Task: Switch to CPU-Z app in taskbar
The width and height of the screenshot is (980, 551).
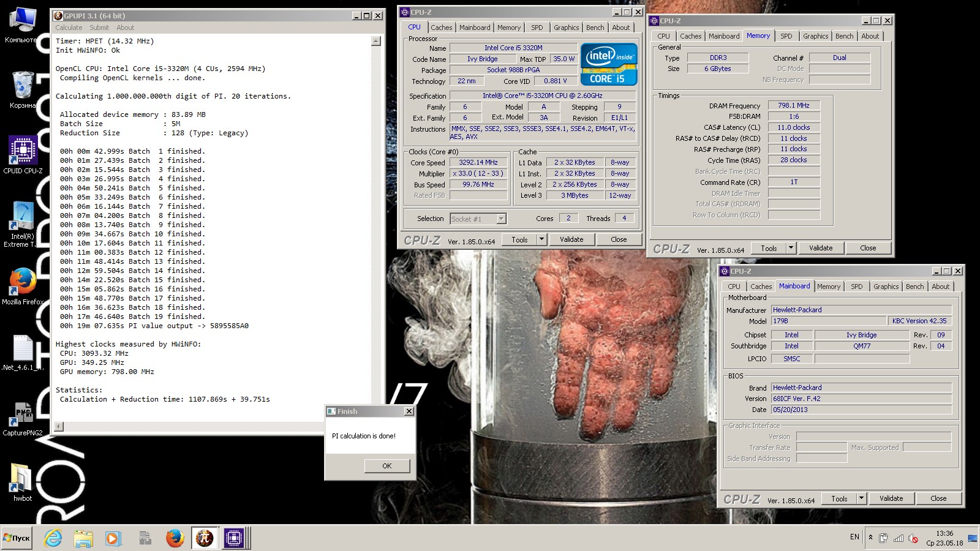Action: [233, 538]
